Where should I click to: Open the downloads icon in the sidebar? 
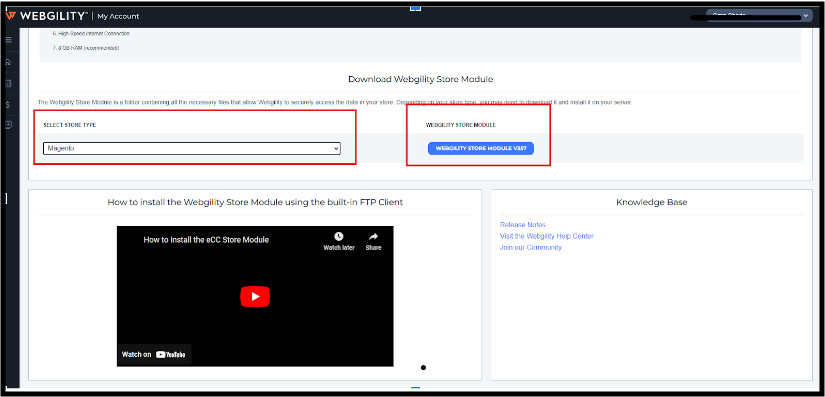8,125
